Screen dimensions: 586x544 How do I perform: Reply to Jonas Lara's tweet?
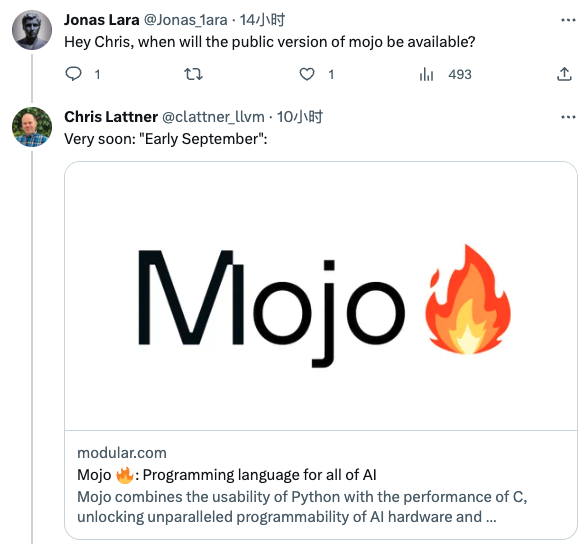pos(73,74)
